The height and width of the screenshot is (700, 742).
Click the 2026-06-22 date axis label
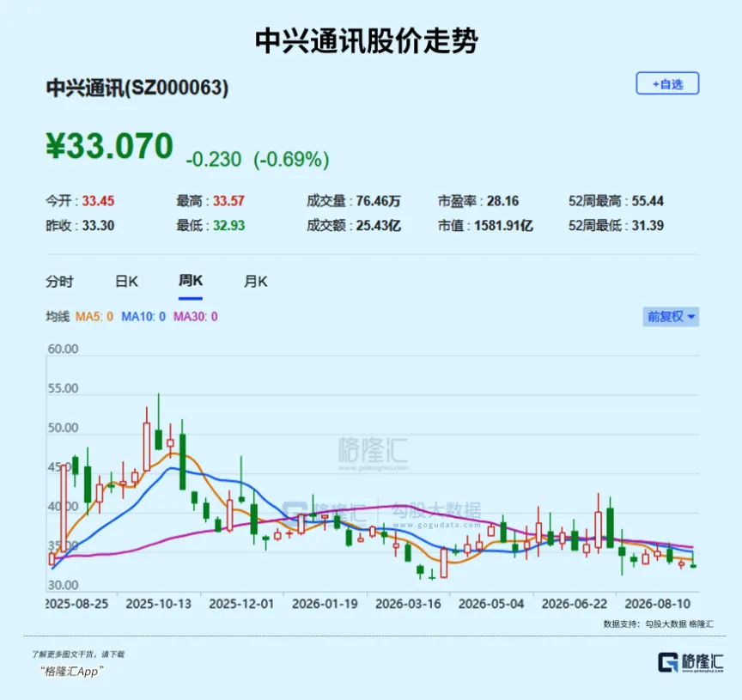coord(575,604)
